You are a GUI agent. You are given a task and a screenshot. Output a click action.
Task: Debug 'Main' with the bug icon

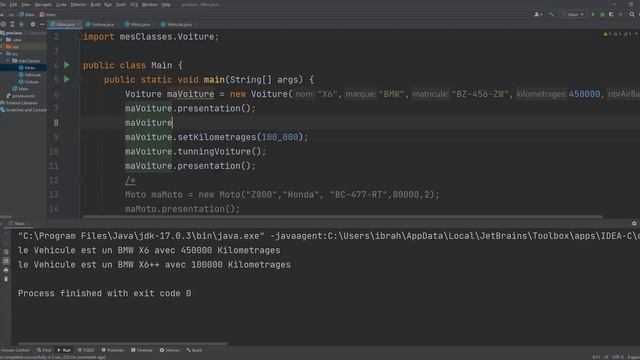click(602, 14)
